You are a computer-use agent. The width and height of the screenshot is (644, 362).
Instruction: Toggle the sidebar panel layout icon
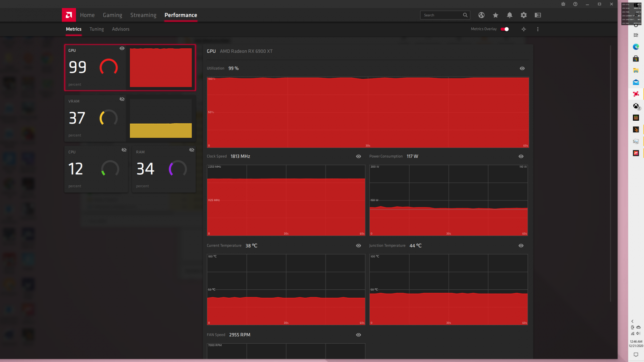[x=538, y=15]
